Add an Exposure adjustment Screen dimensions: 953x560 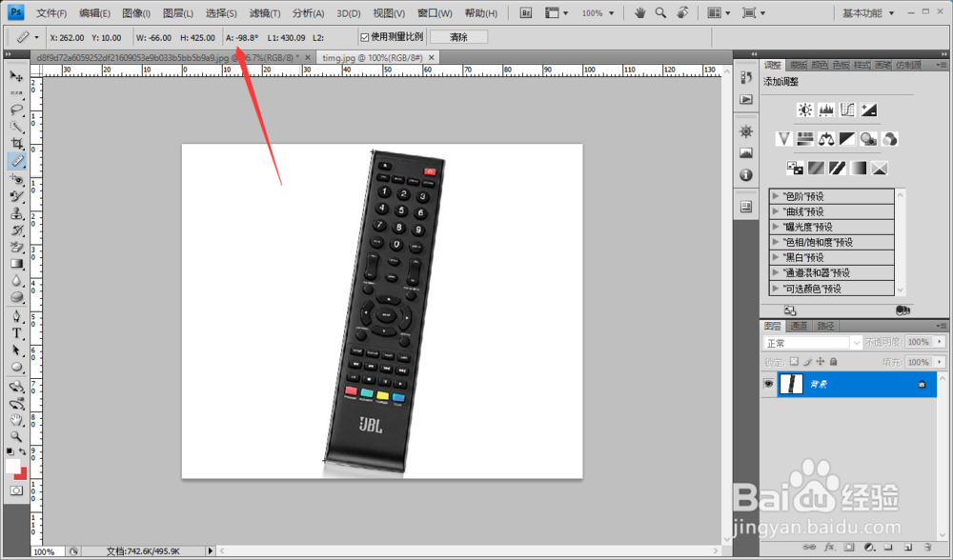click(x=869, y=110)
